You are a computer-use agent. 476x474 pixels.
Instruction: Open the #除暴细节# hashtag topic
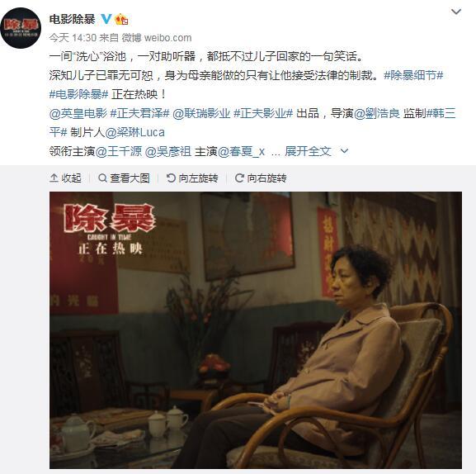coord(413,75)
